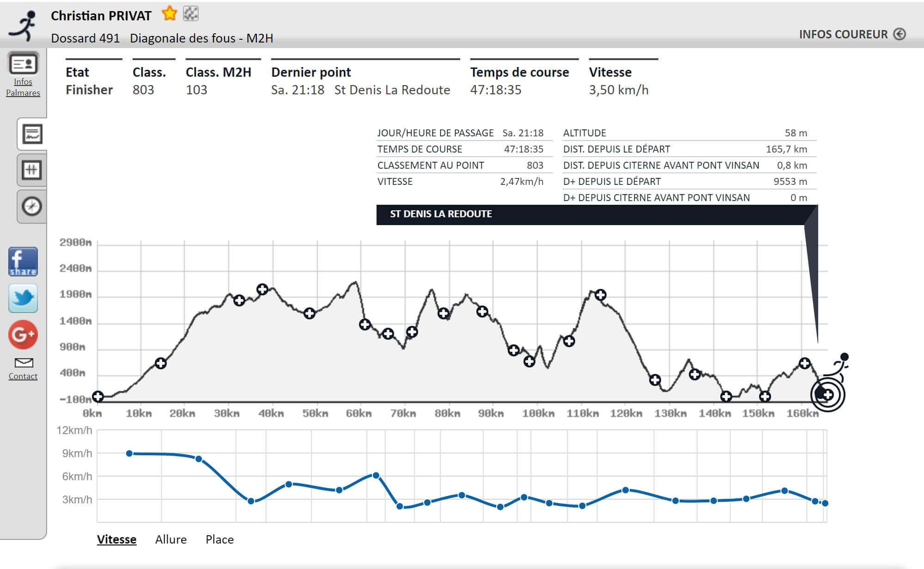The height and width of the screenshot is (569, 924).
Task: Open the Infos Palmares card icon
Action: (x=23, y=63)
